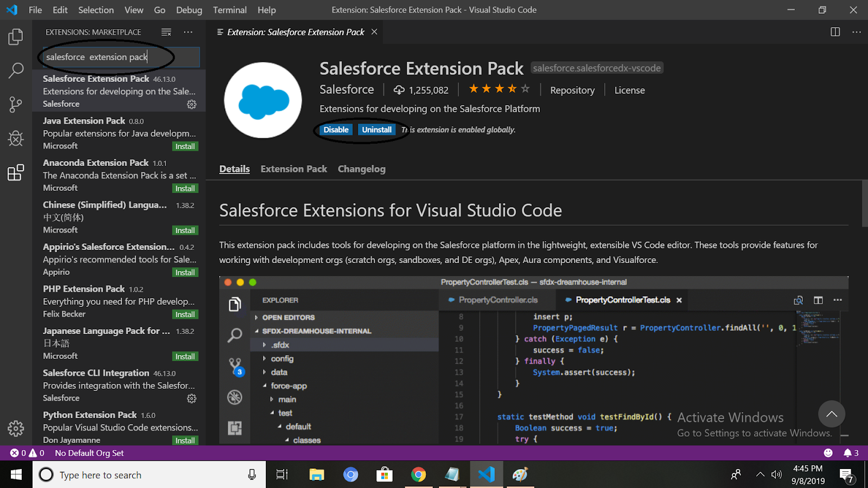Open settings gear on Salesforce CLI Integration

[192, 399]
